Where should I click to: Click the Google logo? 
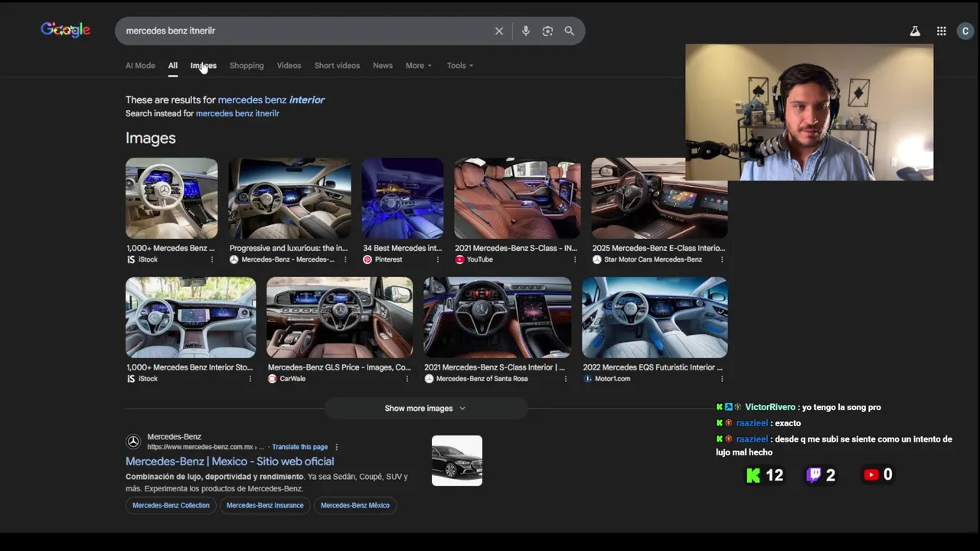click(x=65, y=30)
